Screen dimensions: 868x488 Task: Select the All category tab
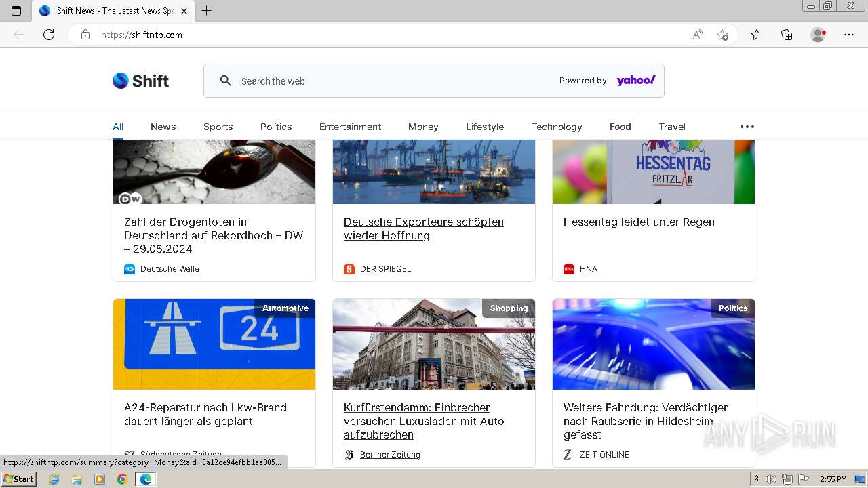tap(118, 127)
